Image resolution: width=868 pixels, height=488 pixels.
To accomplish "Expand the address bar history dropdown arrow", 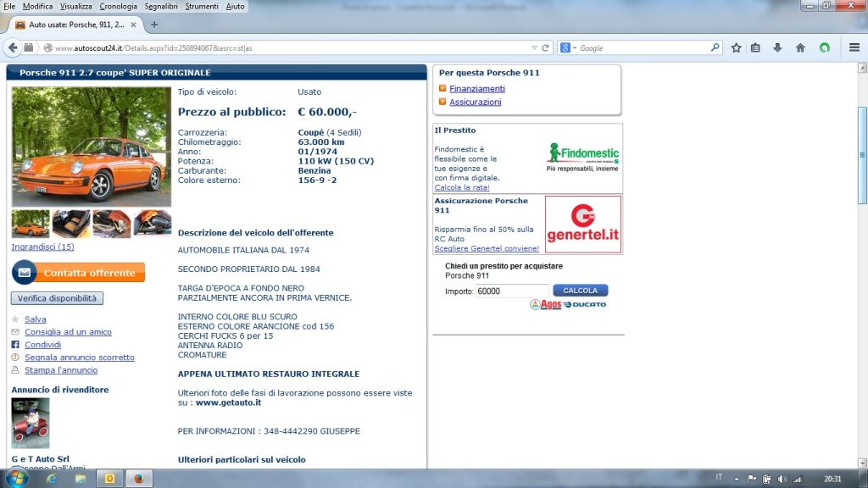I will pyautogui.click(x=534, y=48).
